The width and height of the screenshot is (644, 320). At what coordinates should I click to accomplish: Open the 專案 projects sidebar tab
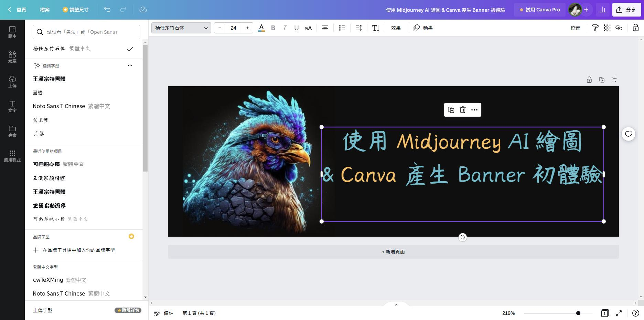(12, 131)
